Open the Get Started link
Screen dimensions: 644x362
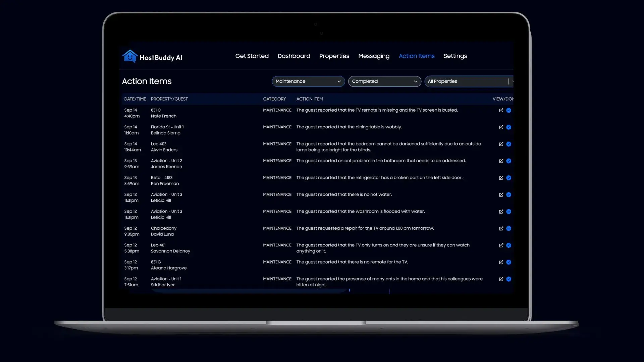pos(252,56)
